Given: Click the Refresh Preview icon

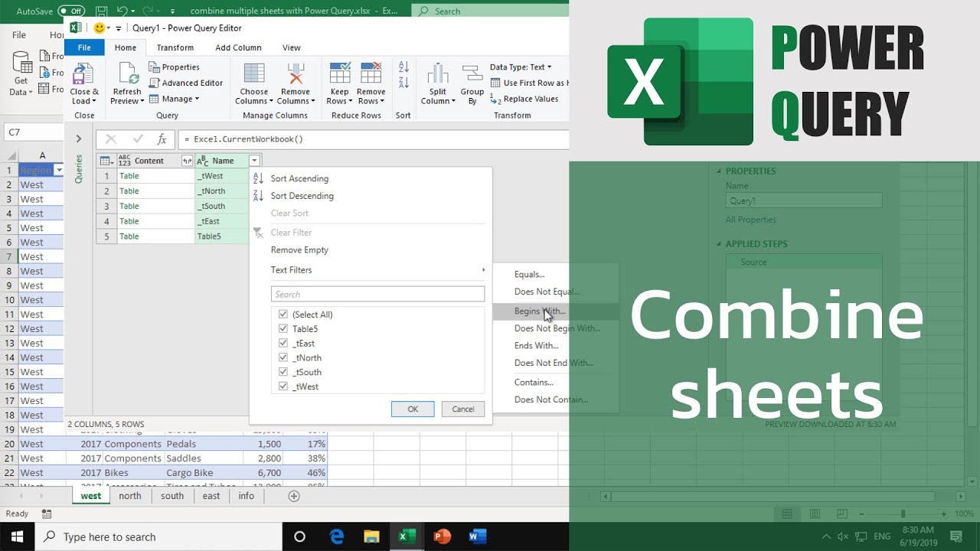Looking at the screenshot, I should coord(127,73).
